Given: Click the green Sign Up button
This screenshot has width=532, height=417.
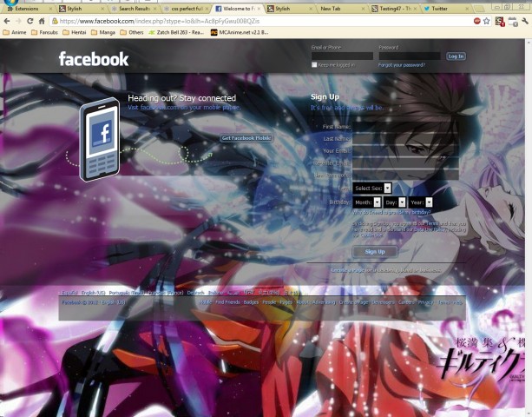Looking at the screenshot, I should tap(375, 252).
